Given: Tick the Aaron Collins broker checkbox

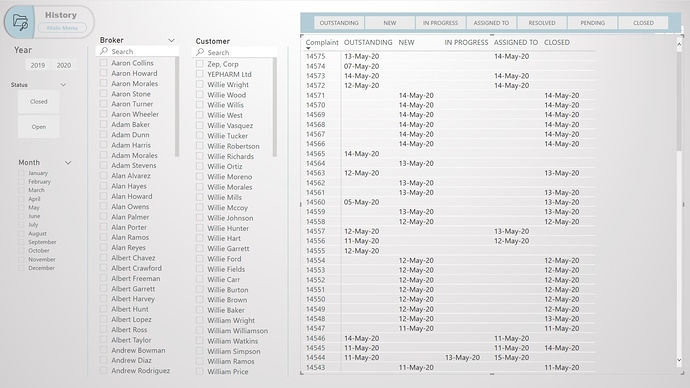Looking at the screenshot, I should pos(103,63).
